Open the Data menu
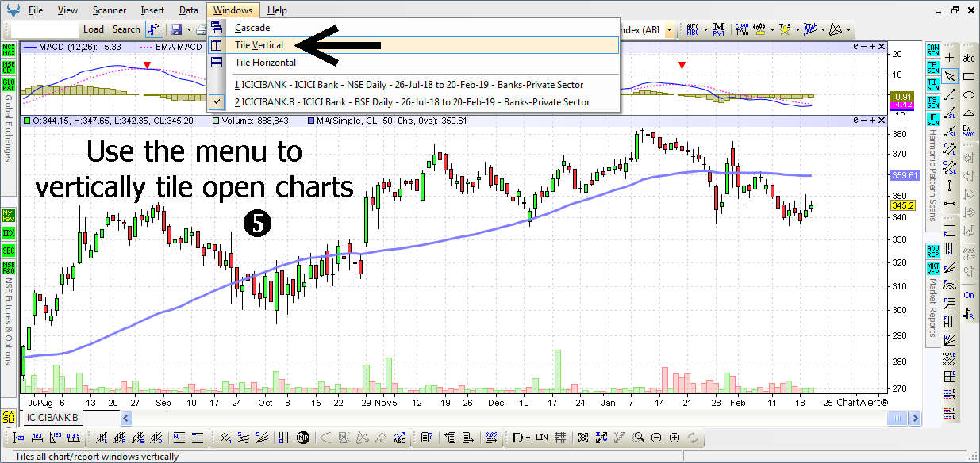980x463 pixels. [x=189, y=10]
